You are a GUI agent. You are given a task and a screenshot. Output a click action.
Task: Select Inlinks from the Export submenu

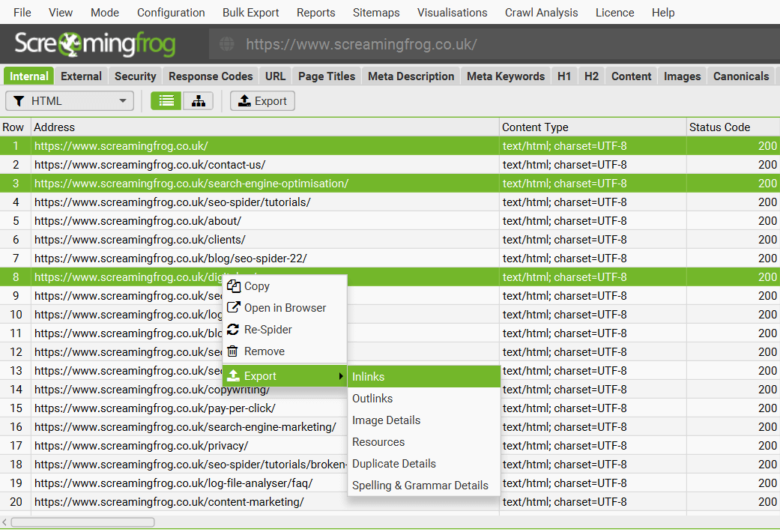[x=366, y=376]
